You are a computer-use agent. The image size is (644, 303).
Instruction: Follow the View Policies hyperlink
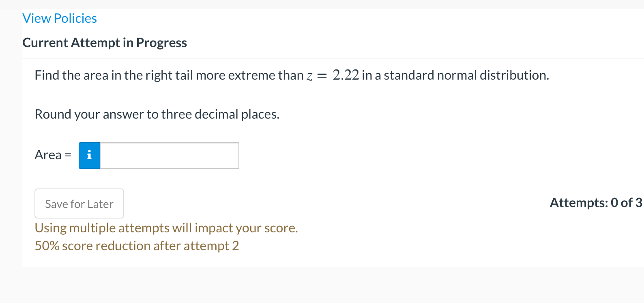click(x=59, y=18)
